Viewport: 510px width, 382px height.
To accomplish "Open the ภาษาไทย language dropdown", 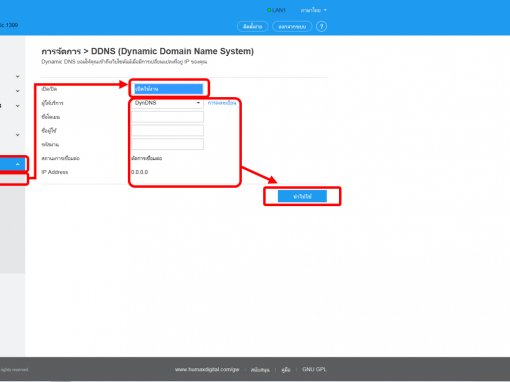I will [x=314, y=10].
